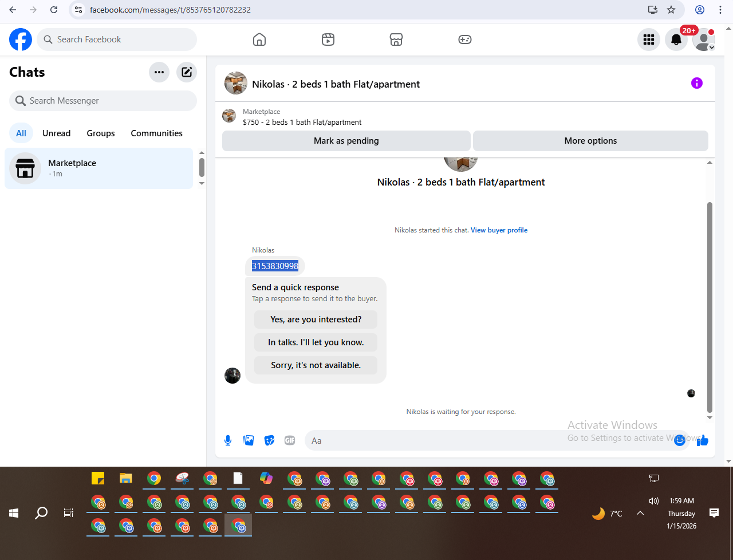Switch to the Unread chats tab

(57, 133)
